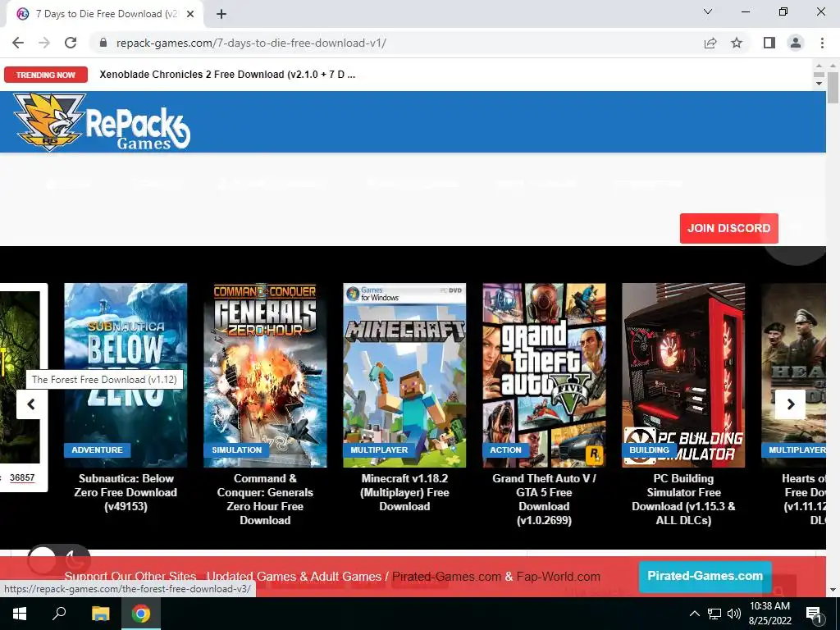Click the page vertical scrollbar thumb

(x=833, y=87)
